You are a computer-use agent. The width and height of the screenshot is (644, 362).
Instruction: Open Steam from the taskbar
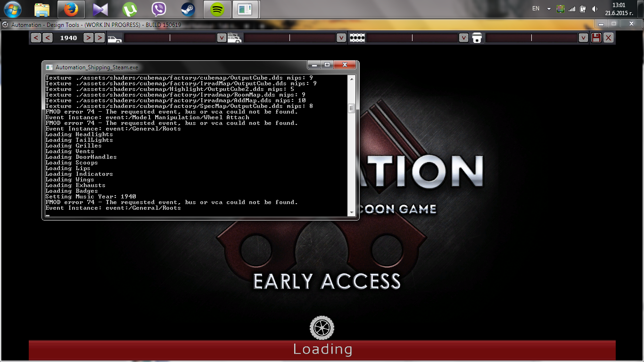pyautogui.click(x=188, y=9)
